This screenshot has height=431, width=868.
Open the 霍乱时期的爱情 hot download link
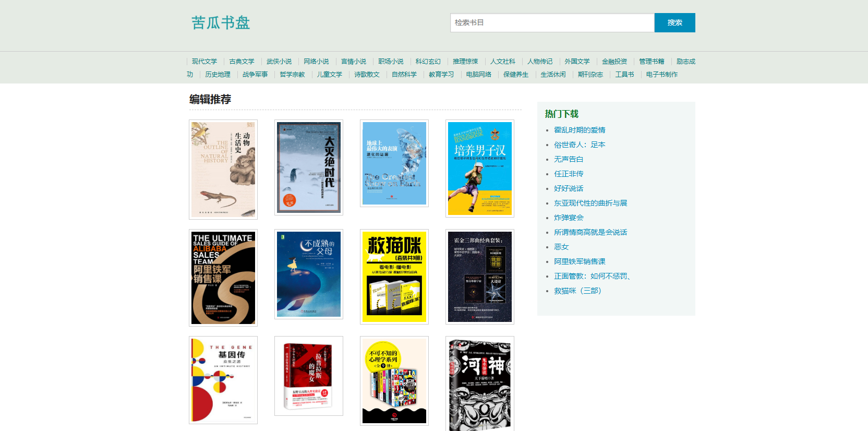pyautogui.click(x=580, y=130)
